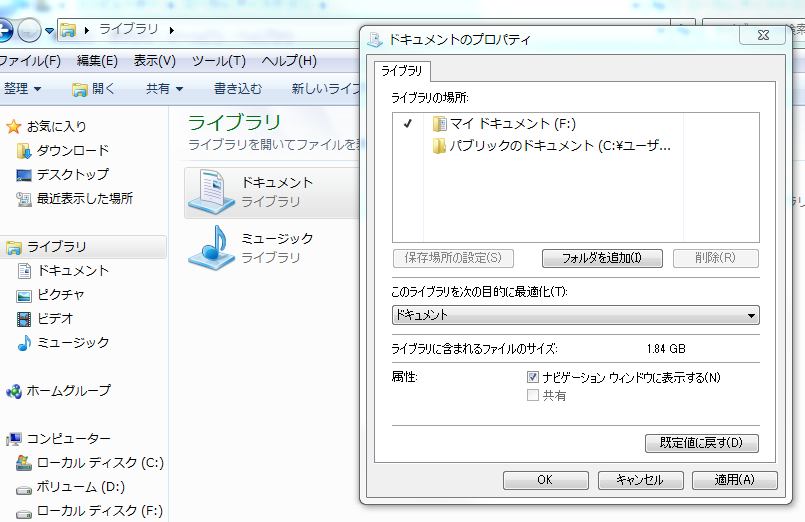Open the 編集(E) menu
The width and height of the screenshot is (805, 522).
(97, 61)
